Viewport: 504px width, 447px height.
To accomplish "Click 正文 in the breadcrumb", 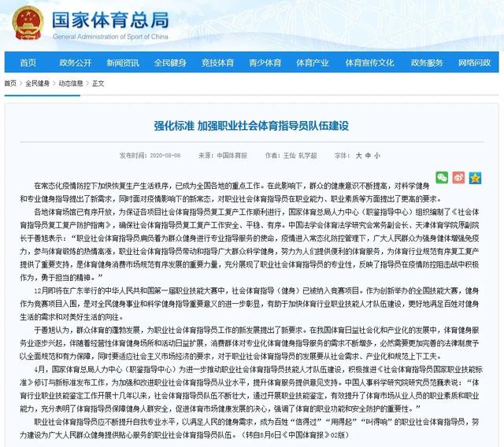I will 98,83.
